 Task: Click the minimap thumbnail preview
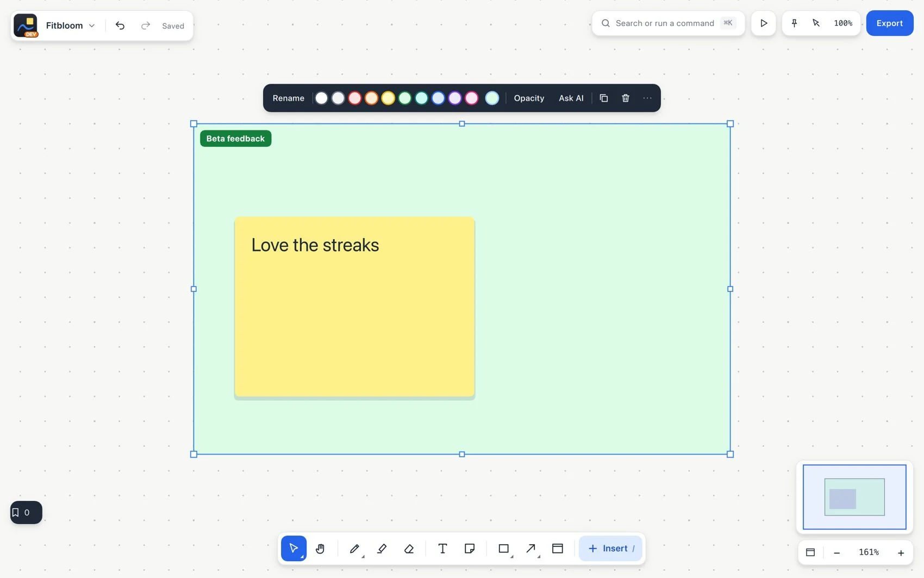(854, 497)
